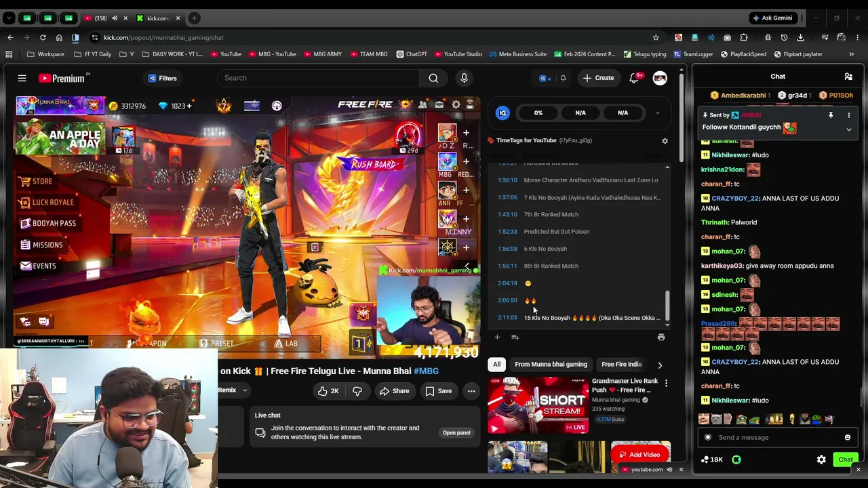Image resolution: width=868 pixels, height=488 pixels.
Task: Open pinned message more options
Action: (848, 116)
